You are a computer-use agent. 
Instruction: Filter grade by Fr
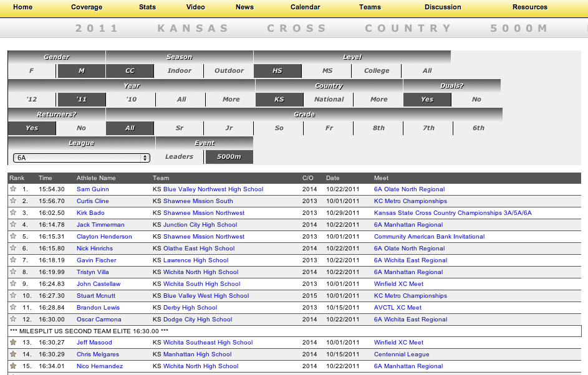tap(329, 128)
